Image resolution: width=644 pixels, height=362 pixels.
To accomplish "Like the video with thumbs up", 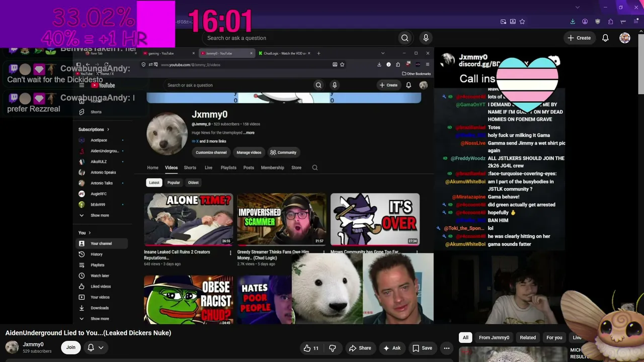I will 311,348.
